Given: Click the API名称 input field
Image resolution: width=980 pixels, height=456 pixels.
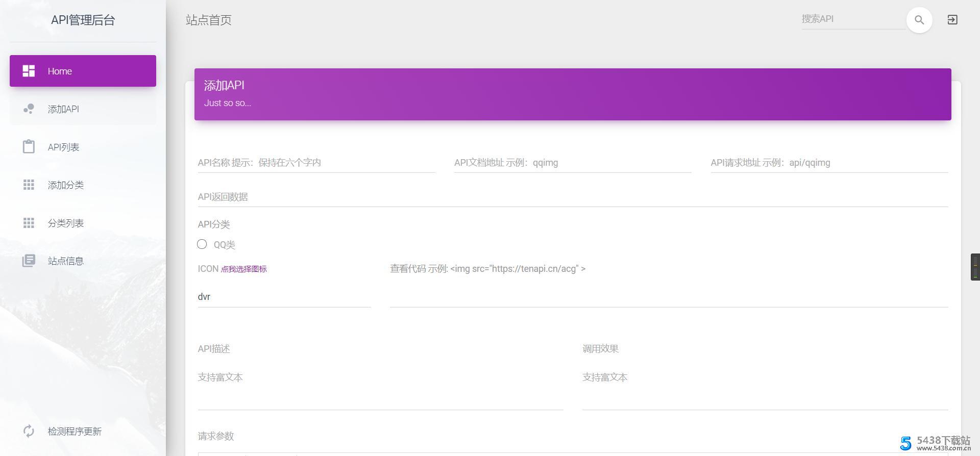Looking at the screenshot, I should point(316,163).
